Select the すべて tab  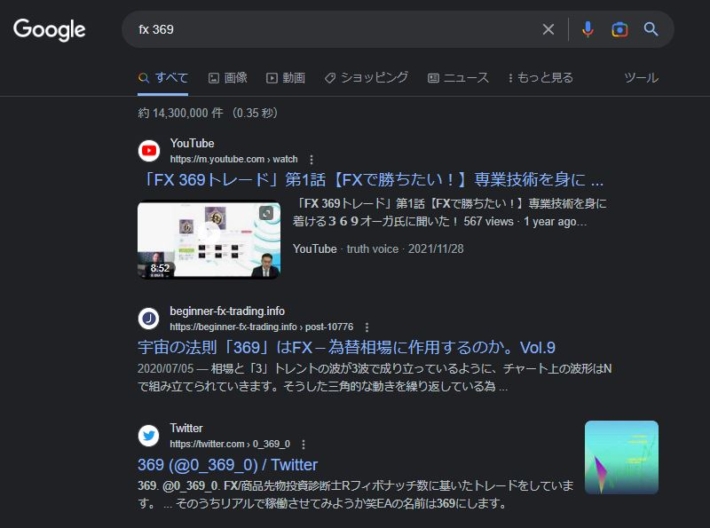(163, 78)
